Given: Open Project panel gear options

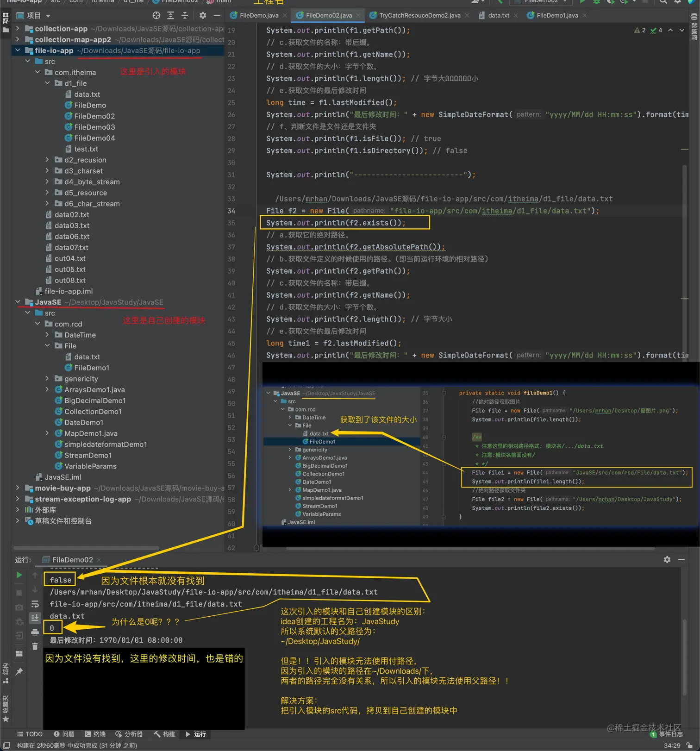Looking at the screenshot, I should pos(203,15).
